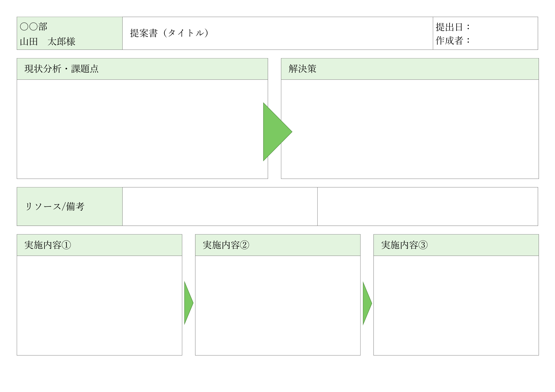Click the 作成者 author text

coord(452,41)
